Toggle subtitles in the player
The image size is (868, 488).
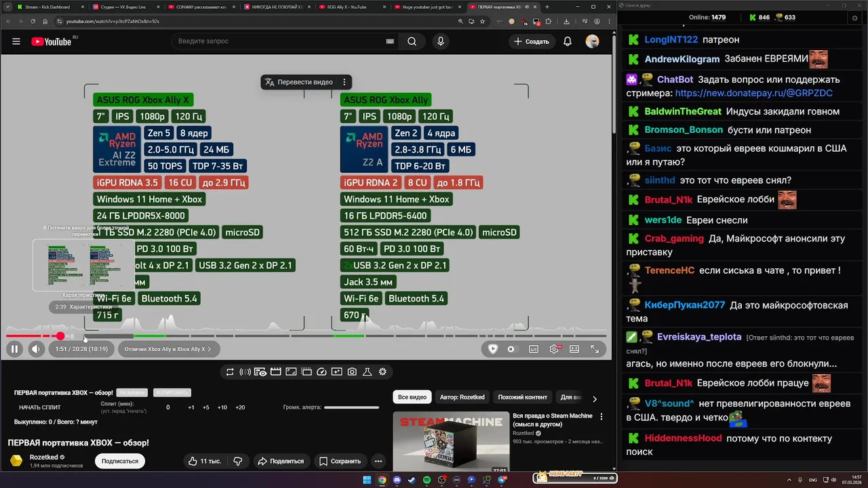click(534, 349)
